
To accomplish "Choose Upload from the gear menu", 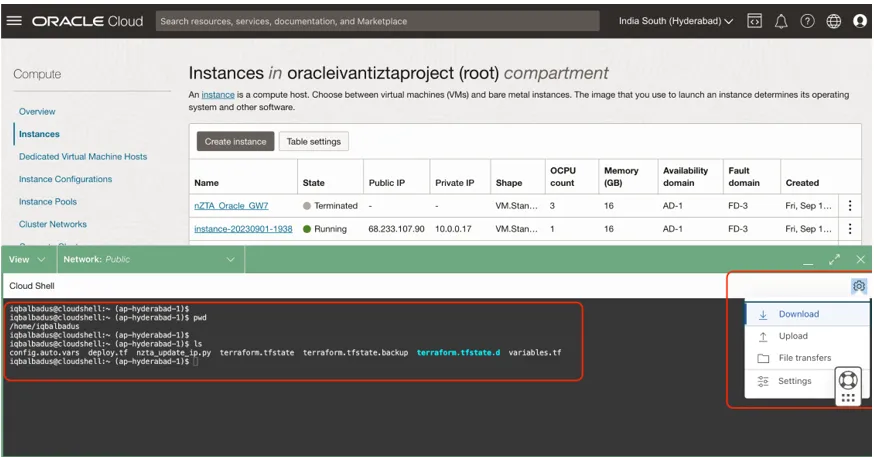I will [x=807, y=336].
